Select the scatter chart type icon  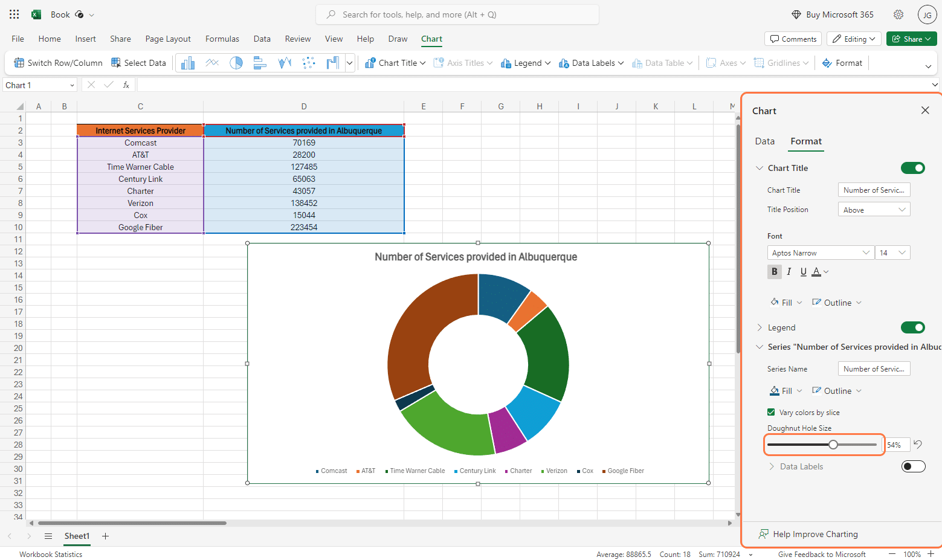click(309, 63)
